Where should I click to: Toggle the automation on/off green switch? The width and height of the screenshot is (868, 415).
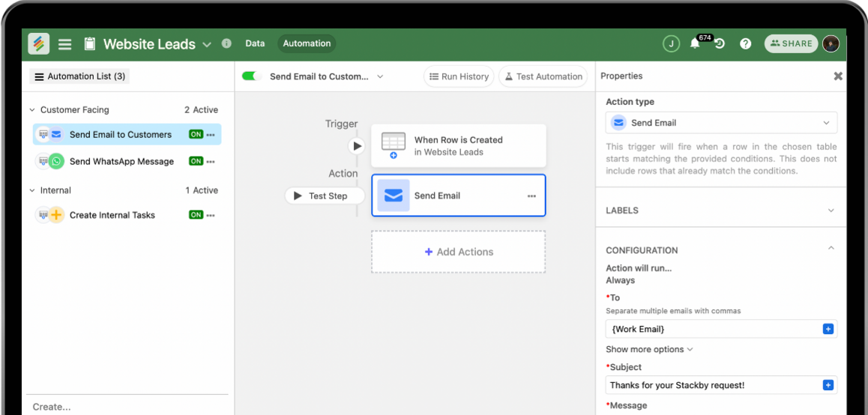(250, 76)
